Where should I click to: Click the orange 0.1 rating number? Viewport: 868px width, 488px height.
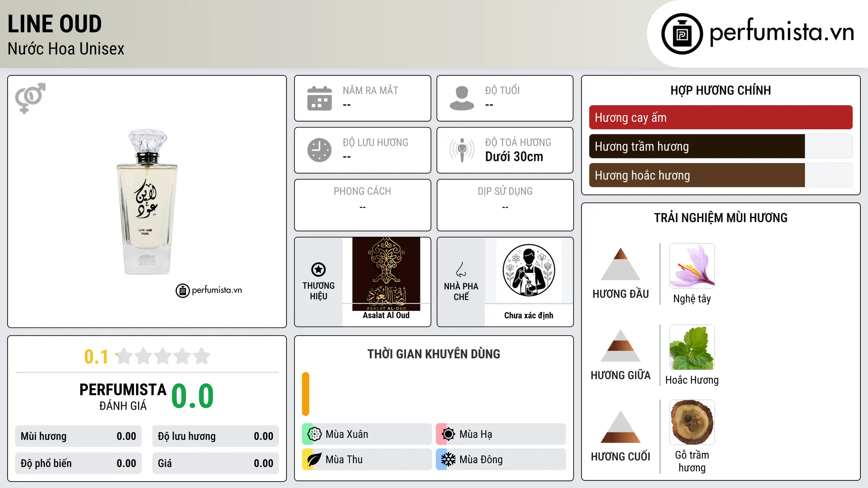pyautogui.click(x=96, y=357)
